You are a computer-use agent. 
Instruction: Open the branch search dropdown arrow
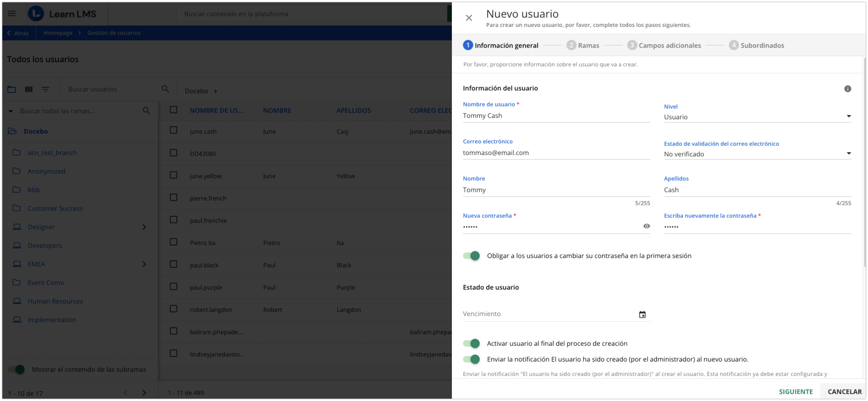[x=11, y=111]
